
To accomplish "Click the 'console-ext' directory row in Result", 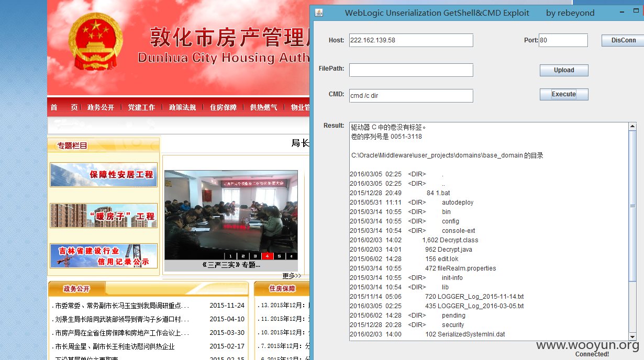I will pyautogui.click(x=413, y=231).
